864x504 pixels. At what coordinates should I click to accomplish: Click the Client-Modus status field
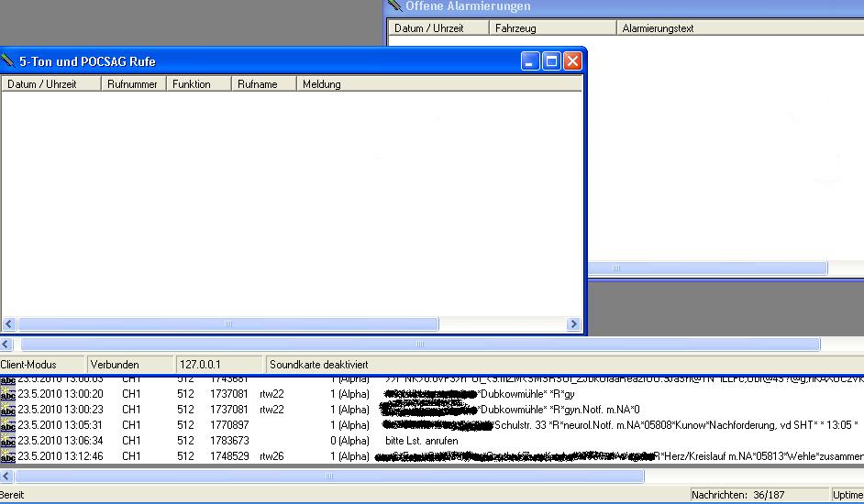tap(42, 364)
